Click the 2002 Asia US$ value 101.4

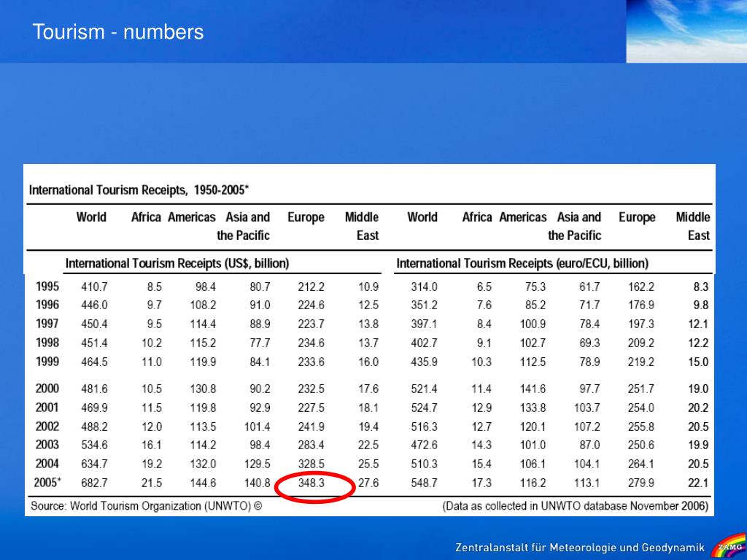[x=258, y=427]
